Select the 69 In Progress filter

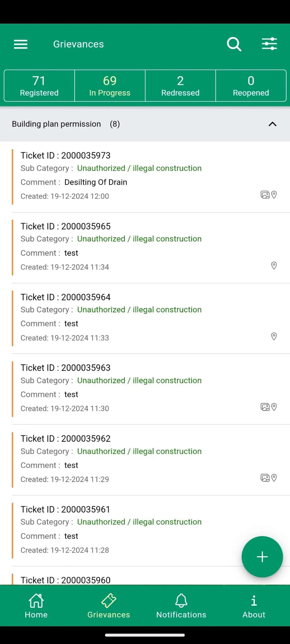(x=110, y=86)
